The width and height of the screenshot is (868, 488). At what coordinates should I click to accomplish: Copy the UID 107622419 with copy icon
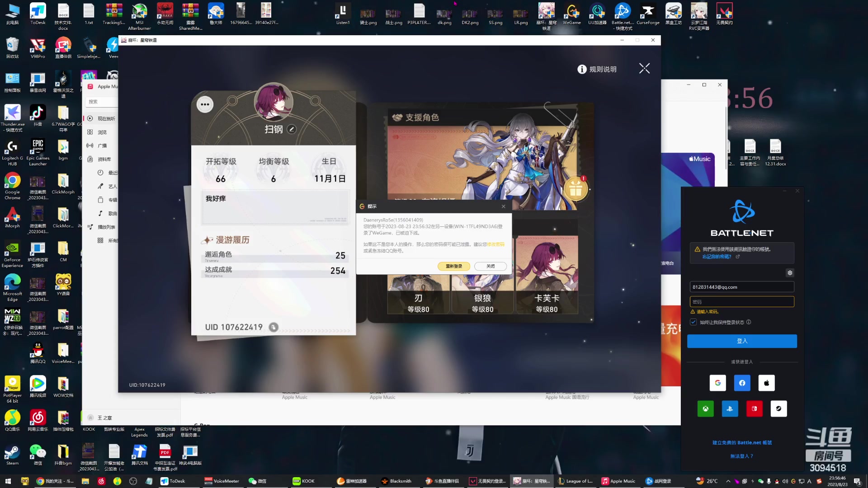point(274,327)
